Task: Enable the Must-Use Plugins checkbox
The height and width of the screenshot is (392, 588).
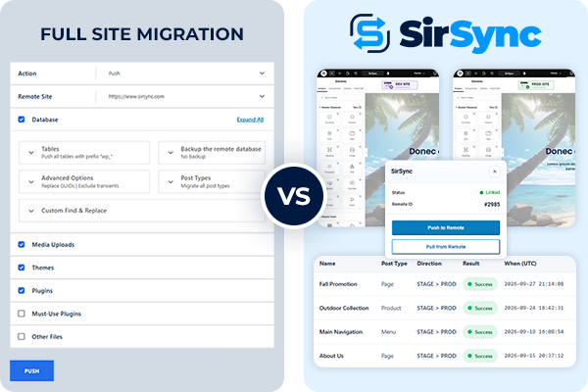Action: (x=22, y=314)
